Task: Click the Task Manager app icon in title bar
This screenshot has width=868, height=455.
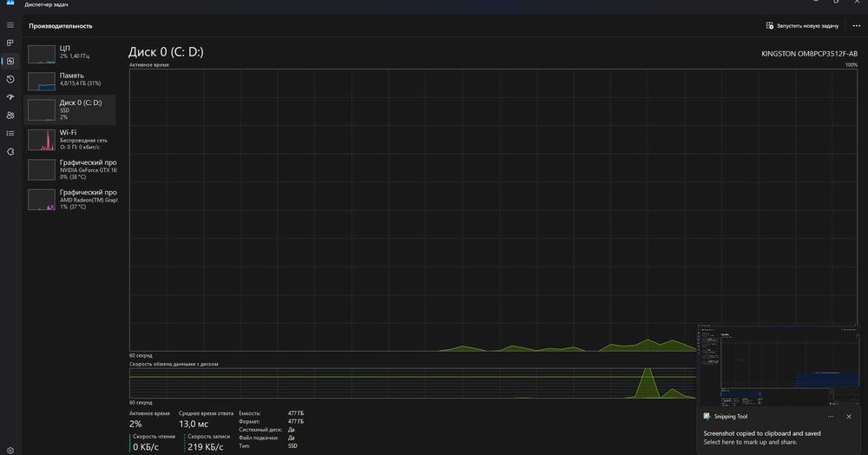Action: (x=10, y=3)
